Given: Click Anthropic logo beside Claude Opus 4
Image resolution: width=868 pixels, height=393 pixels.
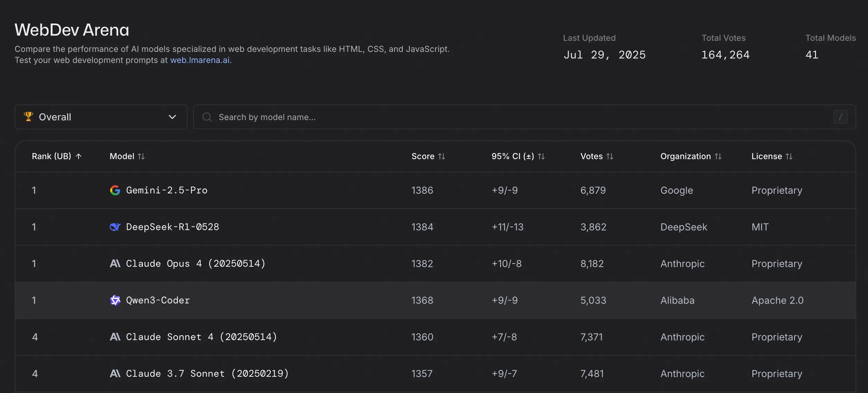Looking at the screenshot, I should point(115,264).
